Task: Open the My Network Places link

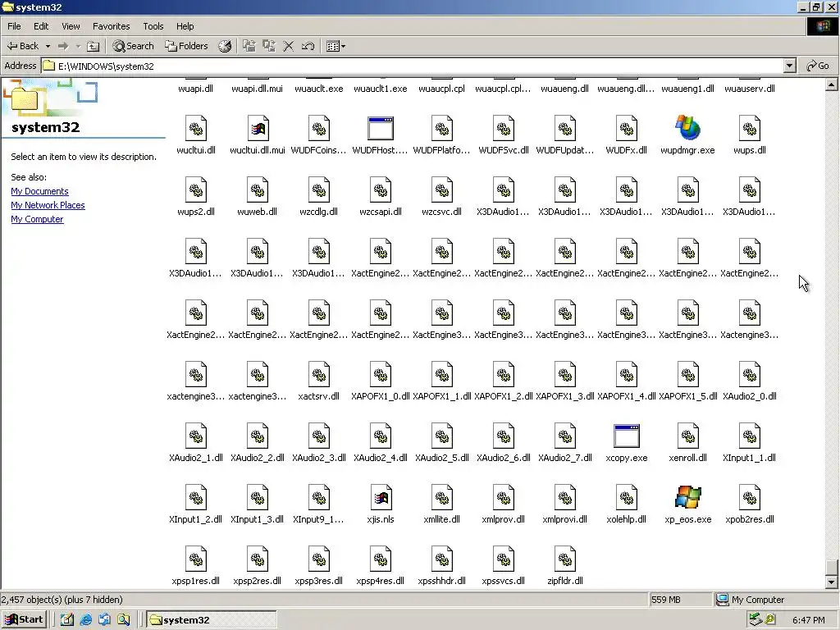Action: pyautogui.click(x=48, y=205)
